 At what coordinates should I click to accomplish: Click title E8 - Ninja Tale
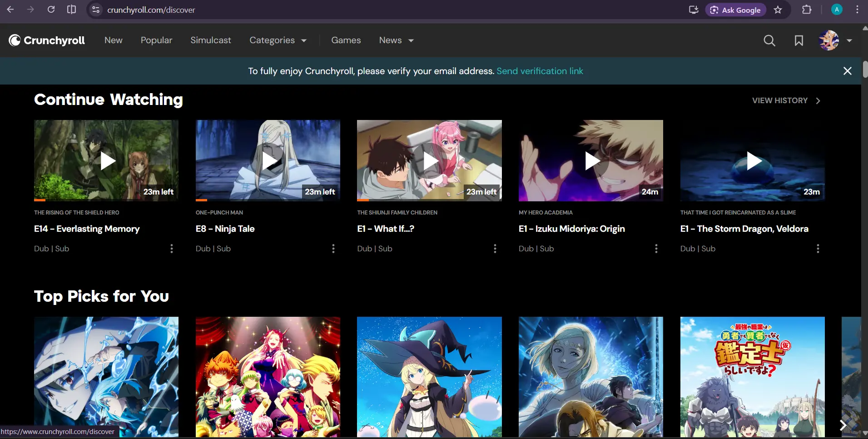pyautogui.click(x=225, y=229)
